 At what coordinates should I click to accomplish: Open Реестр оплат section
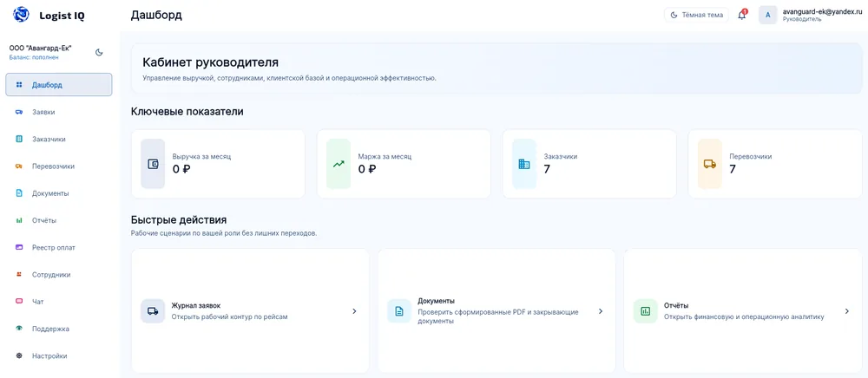point(59,247)
